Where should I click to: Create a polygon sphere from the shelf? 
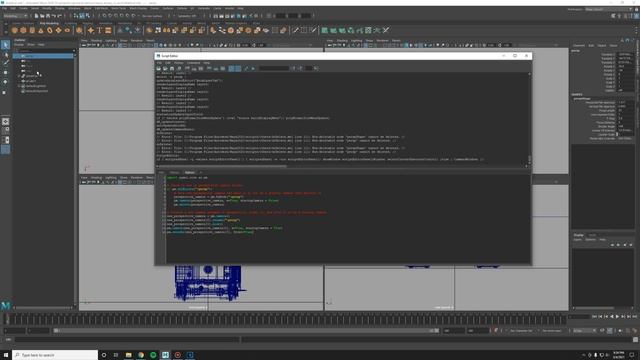click(x=15, y=30)
